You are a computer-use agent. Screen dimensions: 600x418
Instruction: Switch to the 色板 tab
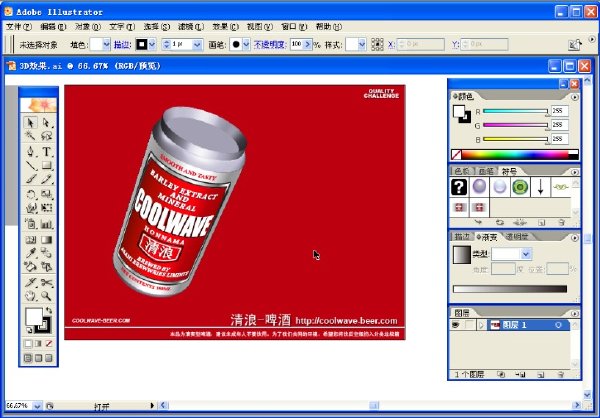click(461, 171)
